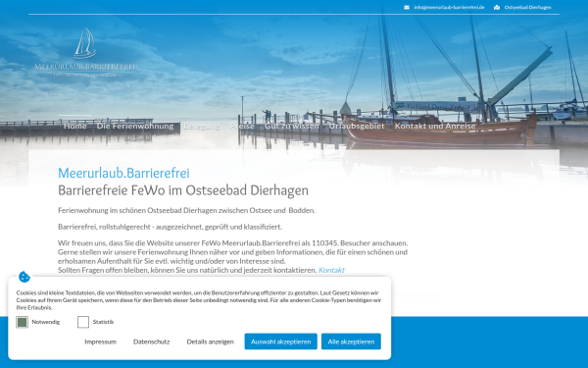The height and width of the screenshot is (368, 588).
Task: Open the Home menu item
Action: pyautogui.click(x=75, y=126)
